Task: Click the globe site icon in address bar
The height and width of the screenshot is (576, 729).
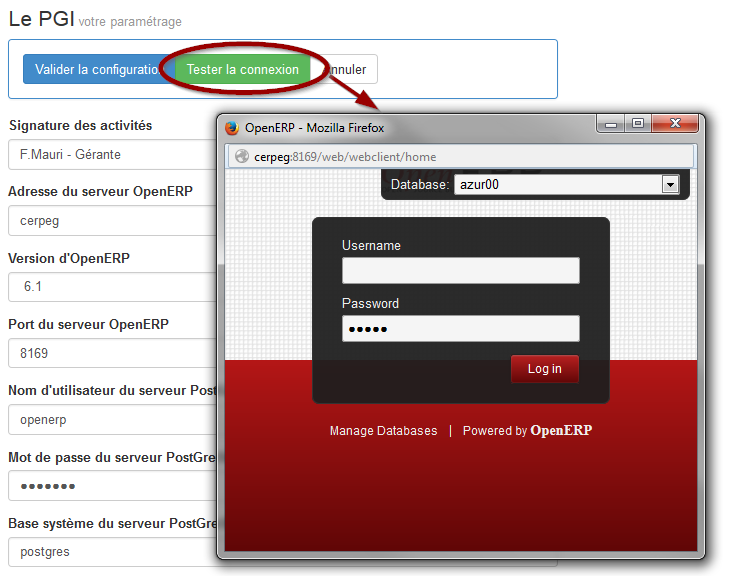Action: (242, 156)
